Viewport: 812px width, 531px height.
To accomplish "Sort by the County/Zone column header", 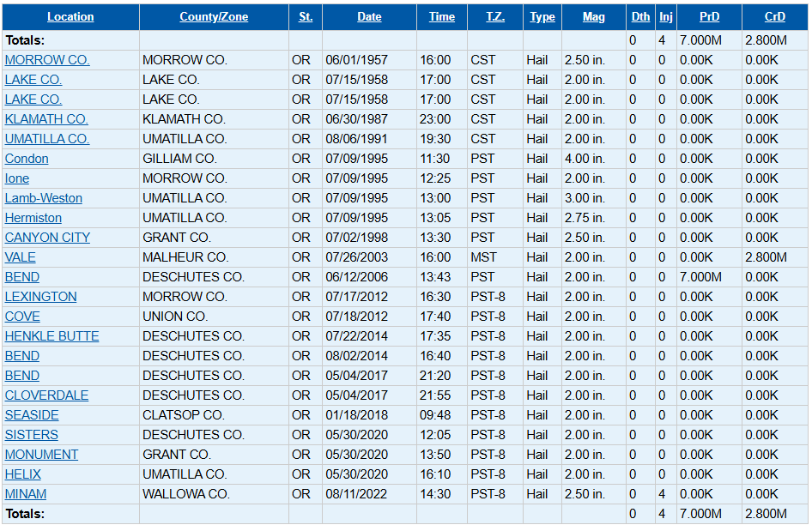I will coord(214,17).
